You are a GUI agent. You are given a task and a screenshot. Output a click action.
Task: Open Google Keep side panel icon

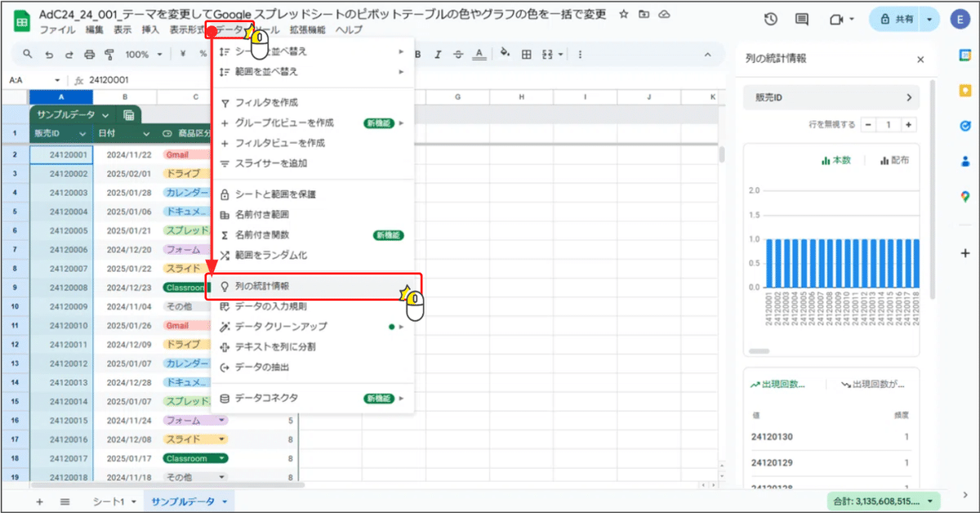tap(965, 90)
